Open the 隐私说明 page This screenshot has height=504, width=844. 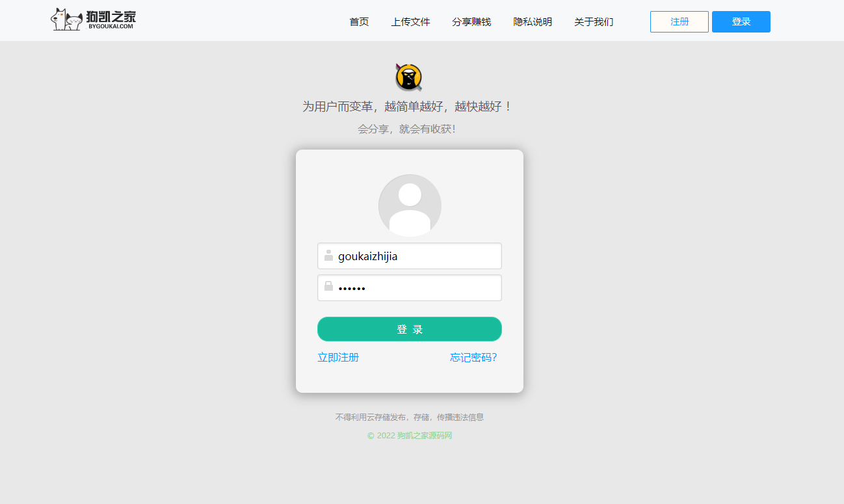point(533,21)
